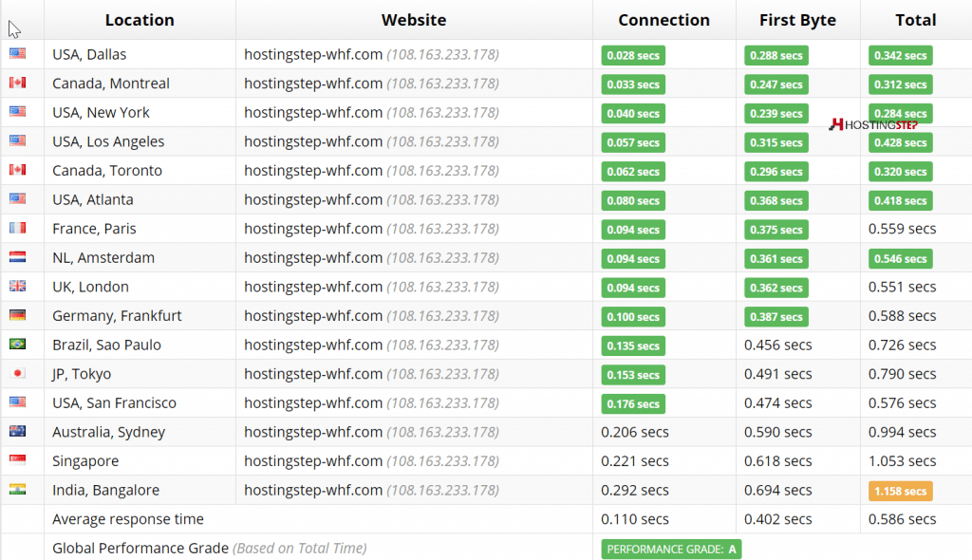Click the Australia flag in the Sydney row
The image size is (972, 560).
click(17, 431)
